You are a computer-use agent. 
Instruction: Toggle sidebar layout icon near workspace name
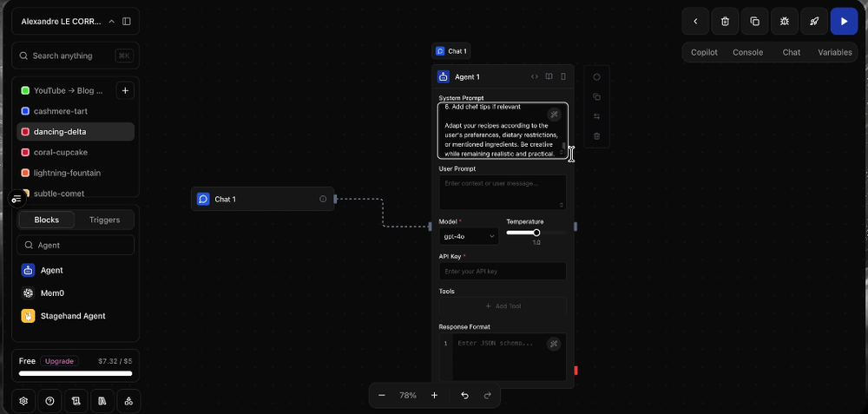tap(127, 22)
